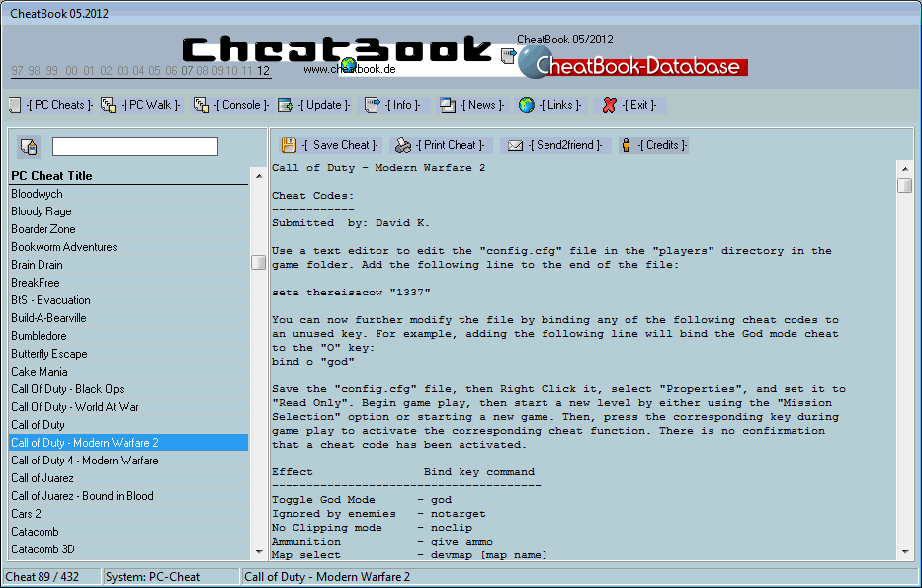Select Cake Mania entry
Screen dimensions: 922x588
click(128, 372)
